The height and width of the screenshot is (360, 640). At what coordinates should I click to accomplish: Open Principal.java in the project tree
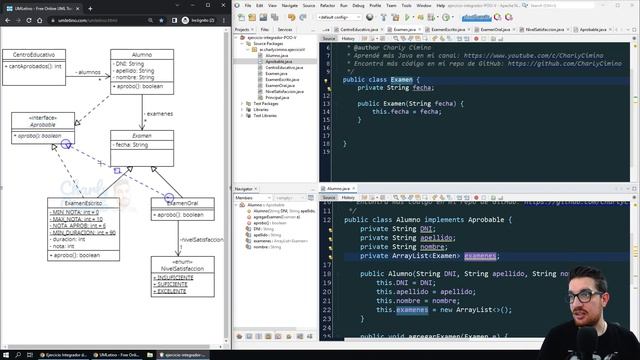pyautogui.click(x=277, y=98)
